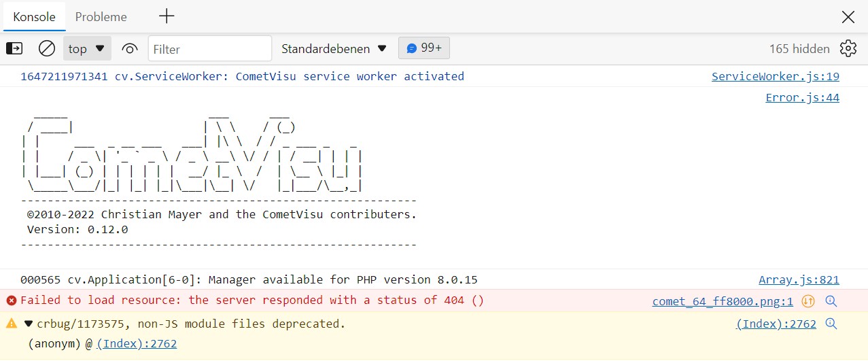This screenshot has width=868, height=361.
Task: Open the ServiceWorker.js:19 source link
Action: [775, 77]
